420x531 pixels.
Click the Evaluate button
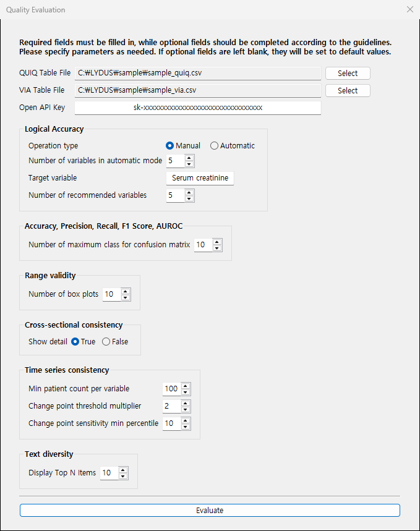click(x=210, y=511)
